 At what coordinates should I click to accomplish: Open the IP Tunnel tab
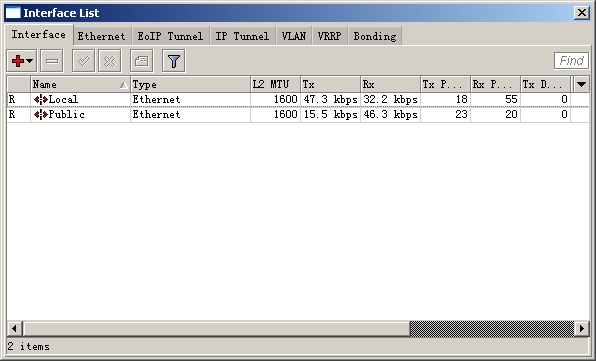[242, 36]
